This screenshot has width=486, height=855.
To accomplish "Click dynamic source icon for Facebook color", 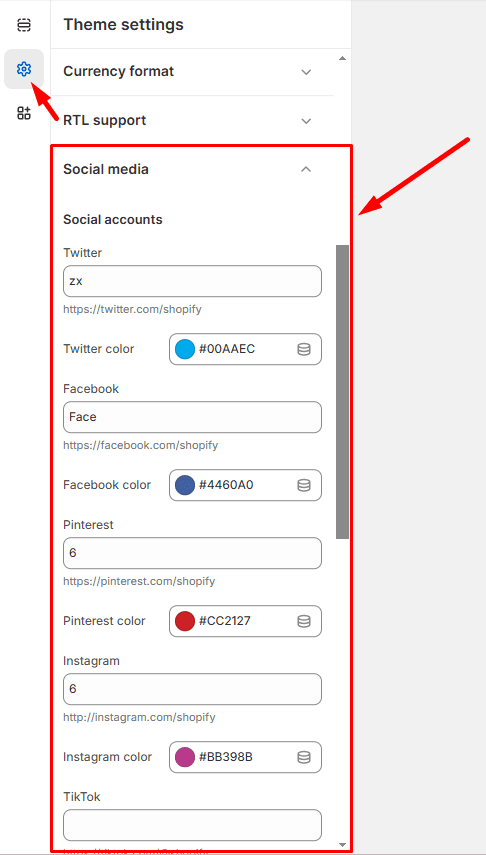I will [304, 485].
